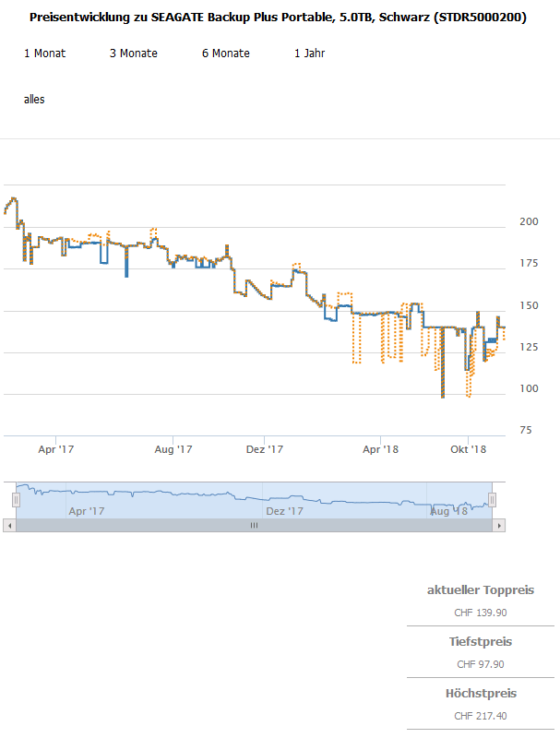The height and width of the screenshot is (738, 560).
Task: Choose the 1 Jahr time range
Action: [309, 54]
